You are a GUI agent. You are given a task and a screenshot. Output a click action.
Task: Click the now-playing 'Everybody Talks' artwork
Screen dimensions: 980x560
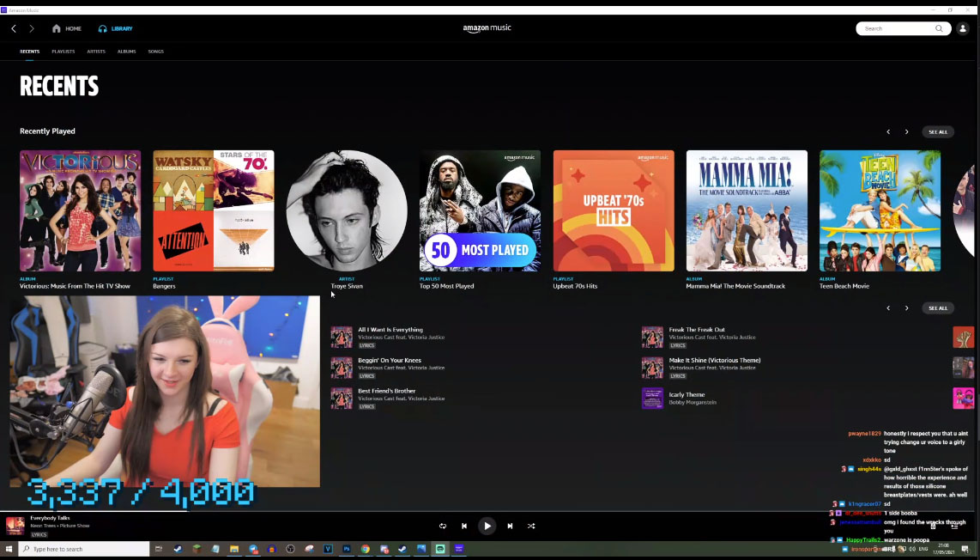point(15,526)
